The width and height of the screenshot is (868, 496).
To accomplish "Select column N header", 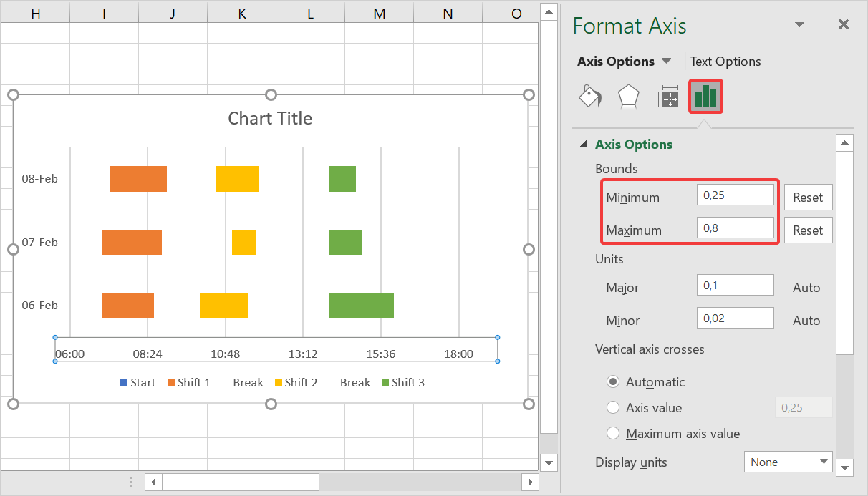I will click(448, 13).
